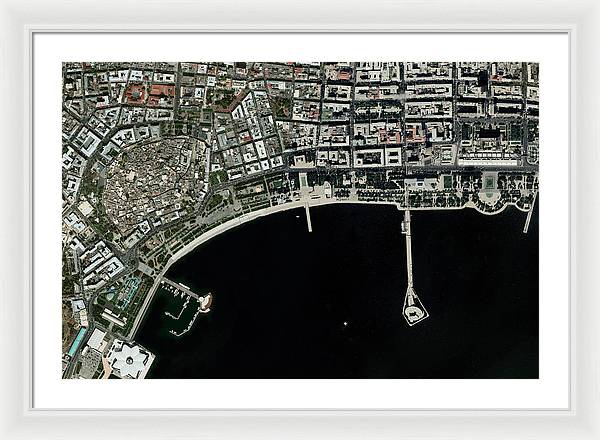The image size is (600, 440).
Task: Click the round building beside the marina
Action: (x=204, y=302)
